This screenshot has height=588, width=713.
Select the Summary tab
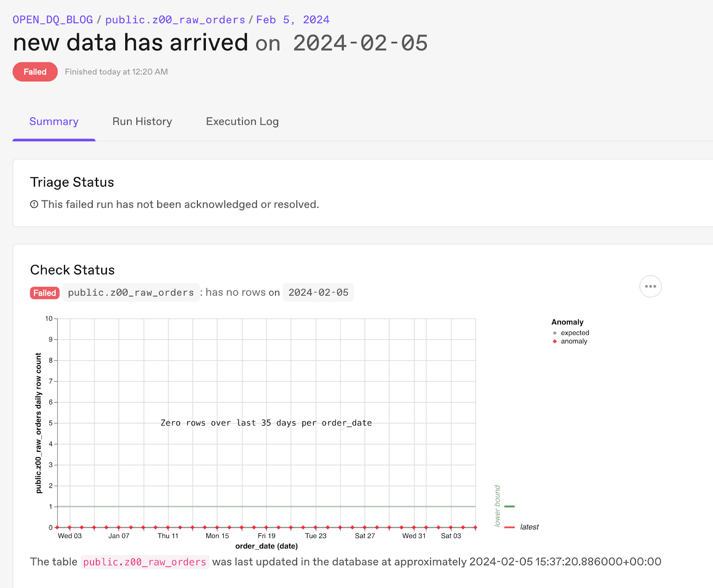[x=54, y=122]
